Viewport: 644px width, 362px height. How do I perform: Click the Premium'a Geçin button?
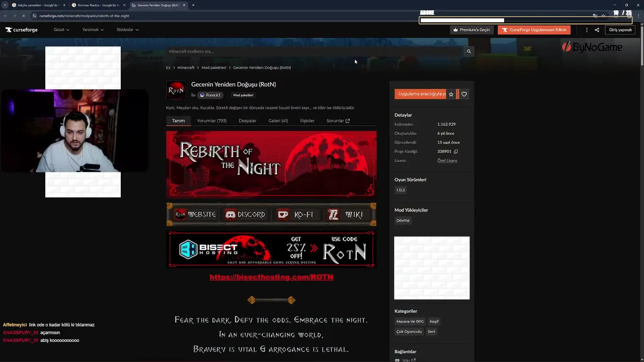pyautogui.click(x=471, y=30)
